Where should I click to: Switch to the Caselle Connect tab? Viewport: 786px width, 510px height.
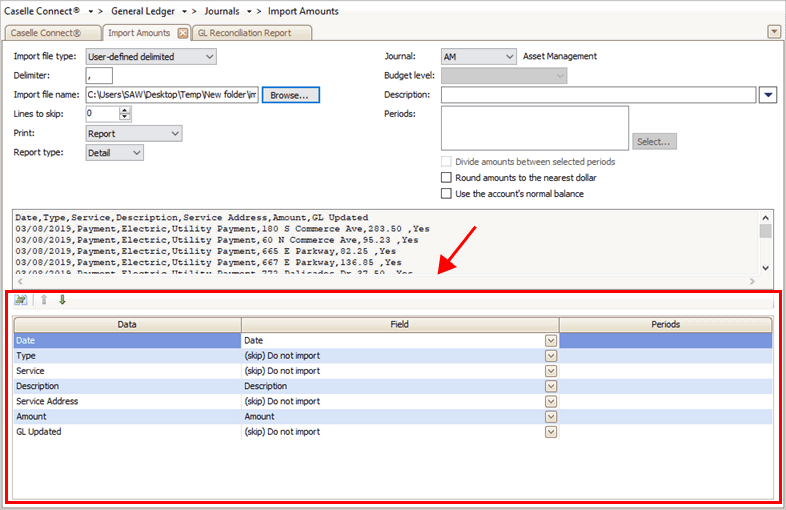click(x=52, y=33)
